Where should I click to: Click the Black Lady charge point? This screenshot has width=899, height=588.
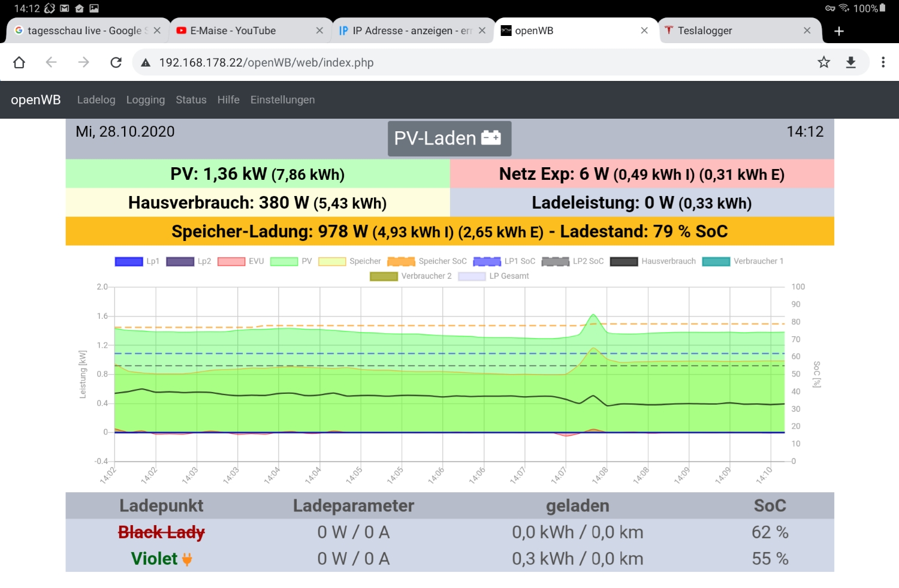(161, 532)
